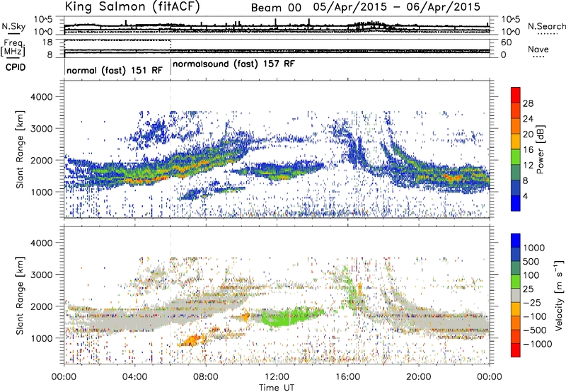Click the 'CPID' row label

point(15,67)
